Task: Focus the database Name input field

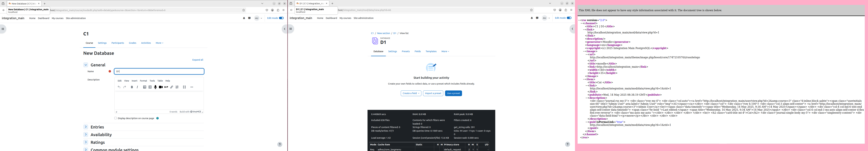Action: click(x=159, y=71)
